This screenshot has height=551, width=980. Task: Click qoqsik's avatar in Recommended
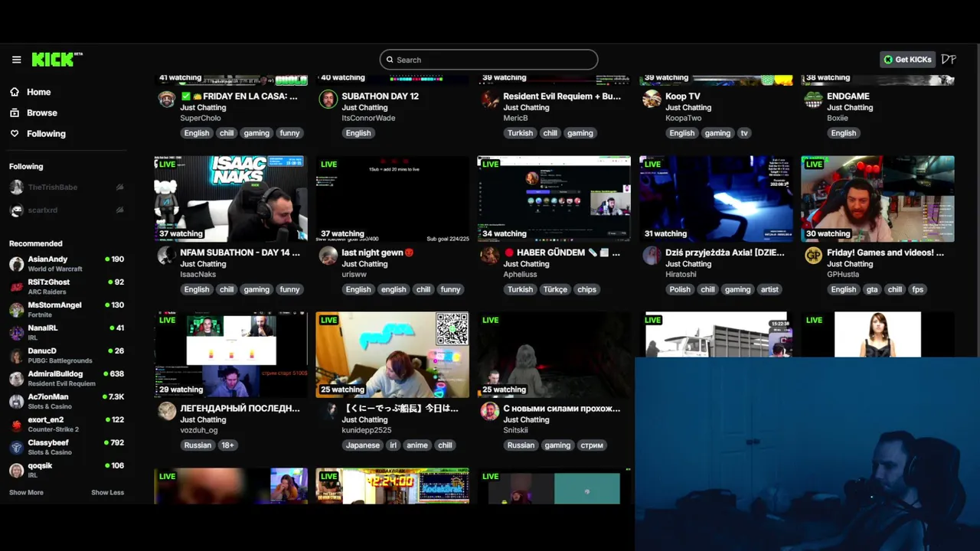pyautogui.click(x=16, y=471)
